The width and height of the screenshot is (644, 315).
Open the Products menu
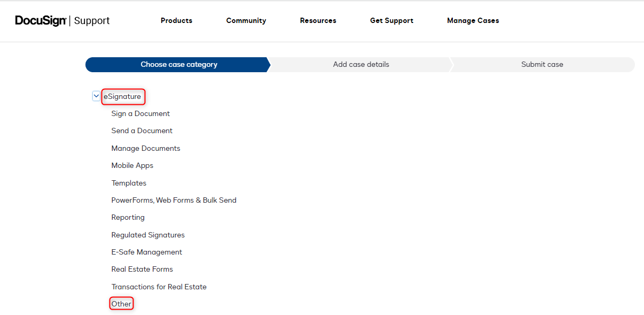click(x=176, y=21)
